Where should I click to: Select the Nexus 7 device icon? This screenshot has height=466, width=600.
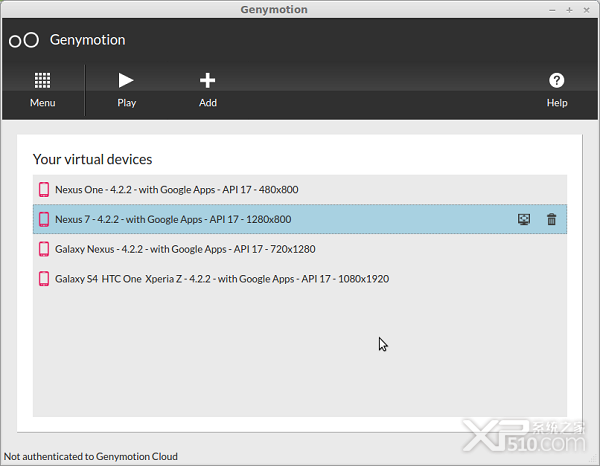tap(44, 219)
